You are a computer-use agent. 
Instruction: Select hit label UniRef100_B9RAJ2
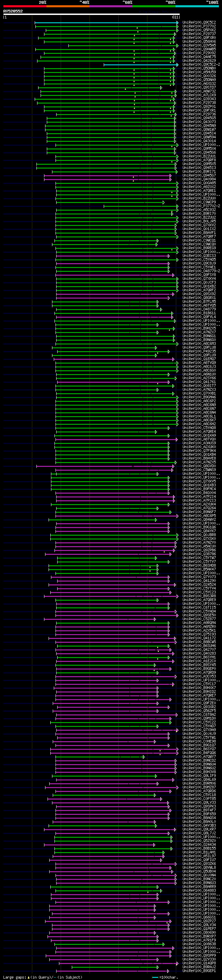[199, 967]
